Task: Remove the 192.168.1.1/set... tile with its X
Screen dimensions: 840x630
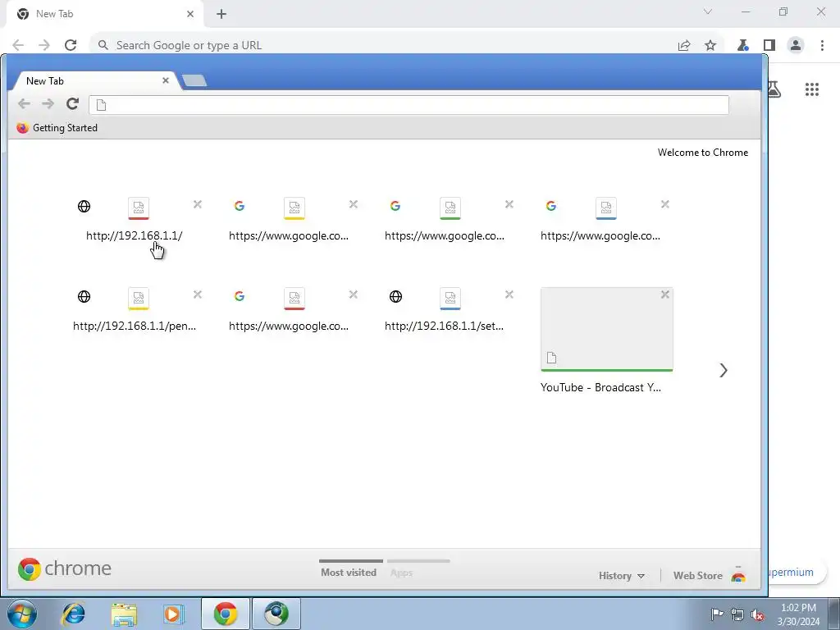Action: (509, 294)
